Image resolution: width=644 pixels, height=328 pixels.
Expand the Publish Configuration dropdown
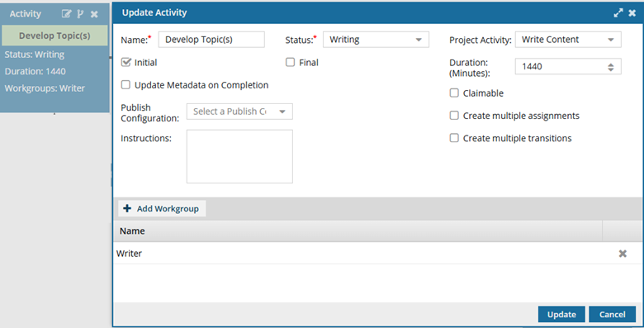click(239, 112)
